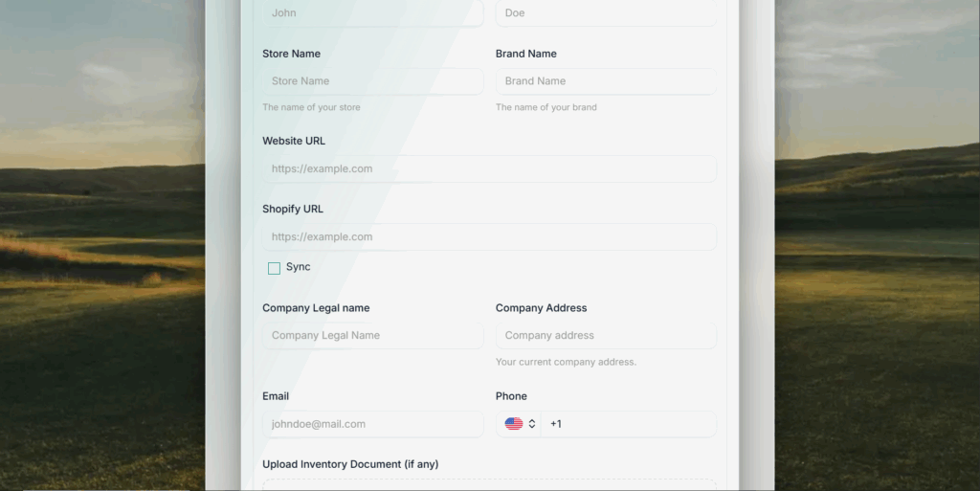This screenshot has height=491, width=980.
Task: Enable the Sync checkbox
Action: point(274,268)
